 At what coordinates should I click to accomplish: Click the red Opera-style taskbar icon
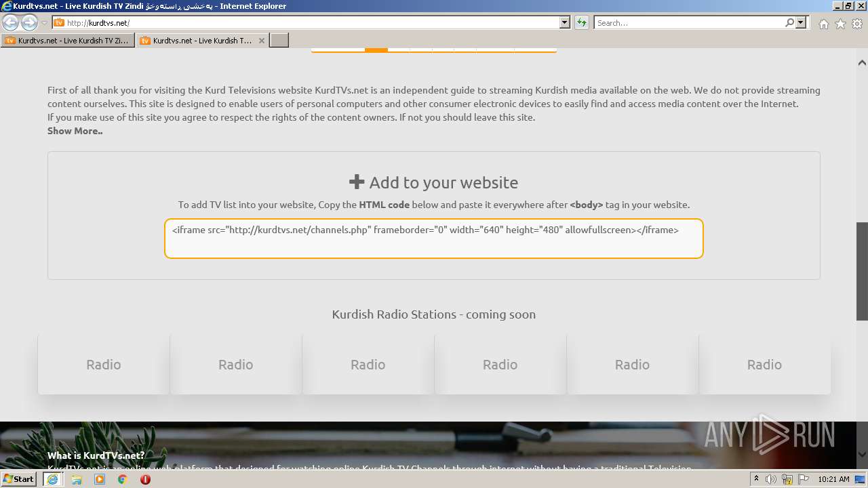tap(145, 479)
